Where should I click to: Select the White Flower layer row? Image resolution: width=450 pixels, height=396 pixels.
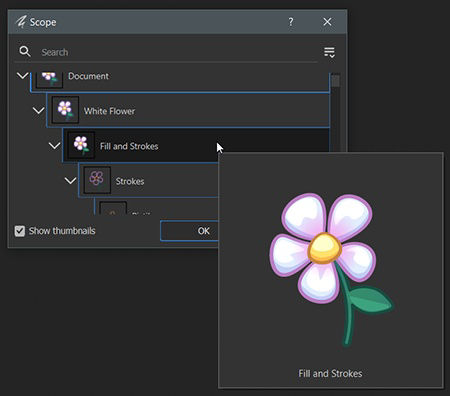click(188, 110)
